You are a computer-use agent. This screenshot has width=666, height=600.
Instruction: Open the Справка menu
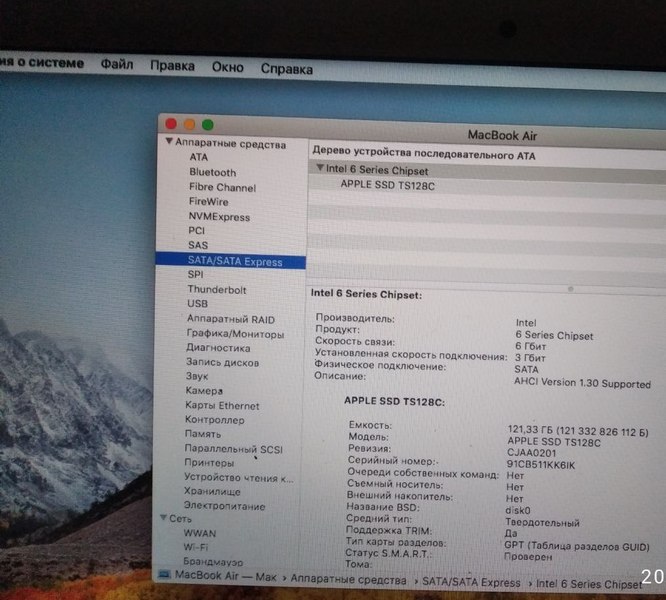287,69
